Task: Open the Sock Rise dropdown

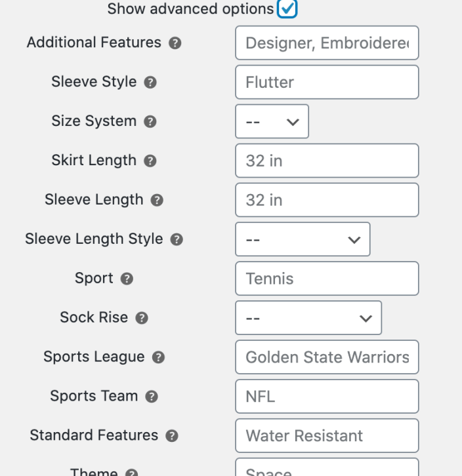Action: (x=308, y=318)
